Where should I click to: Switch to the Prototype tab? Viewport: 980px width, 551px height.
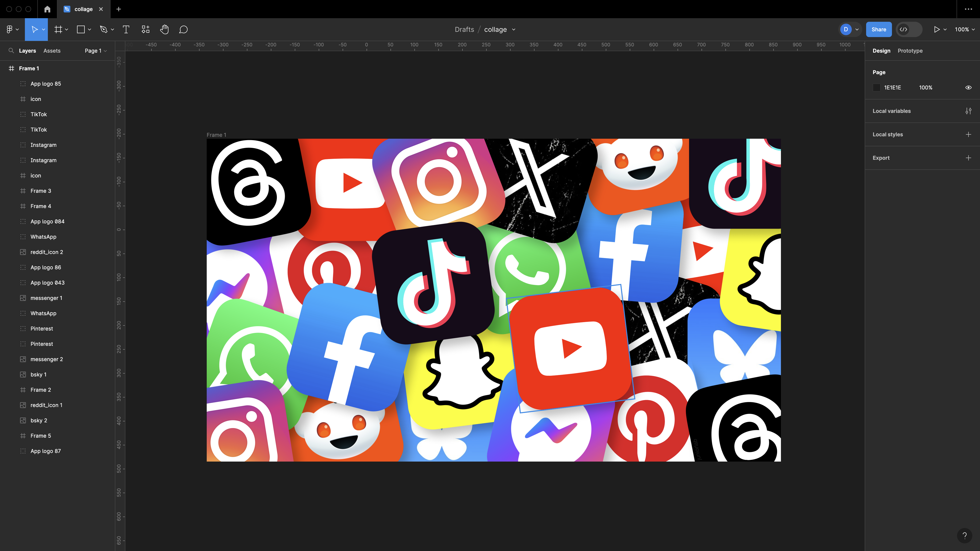click(x=910, y=50)
